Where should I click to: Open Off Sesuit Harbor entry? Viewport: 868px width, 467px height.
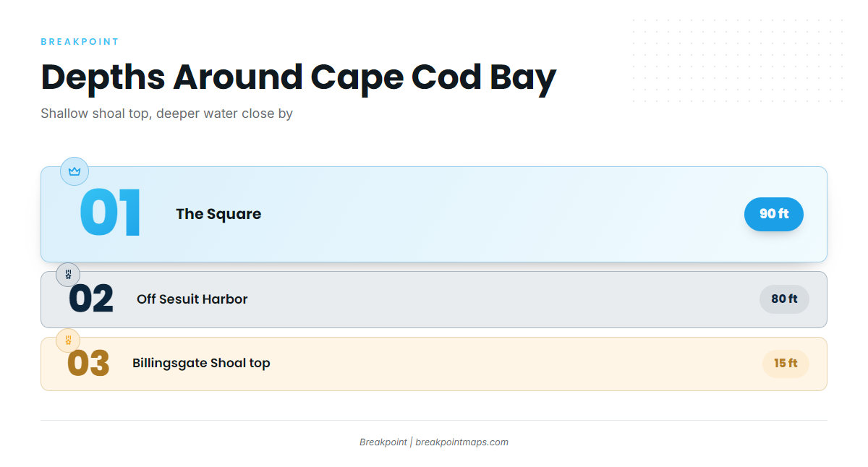(x=192, y=299)
